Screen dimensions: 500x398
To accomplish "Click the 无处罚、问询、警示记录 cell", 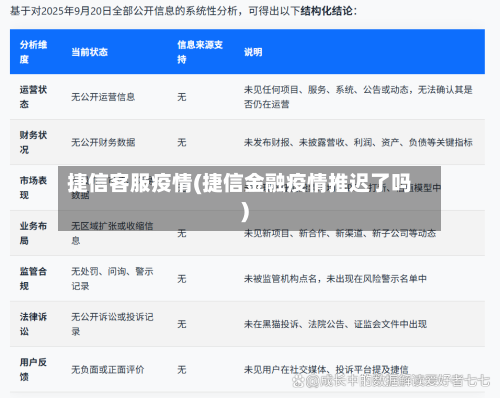I will pos(112,278).
